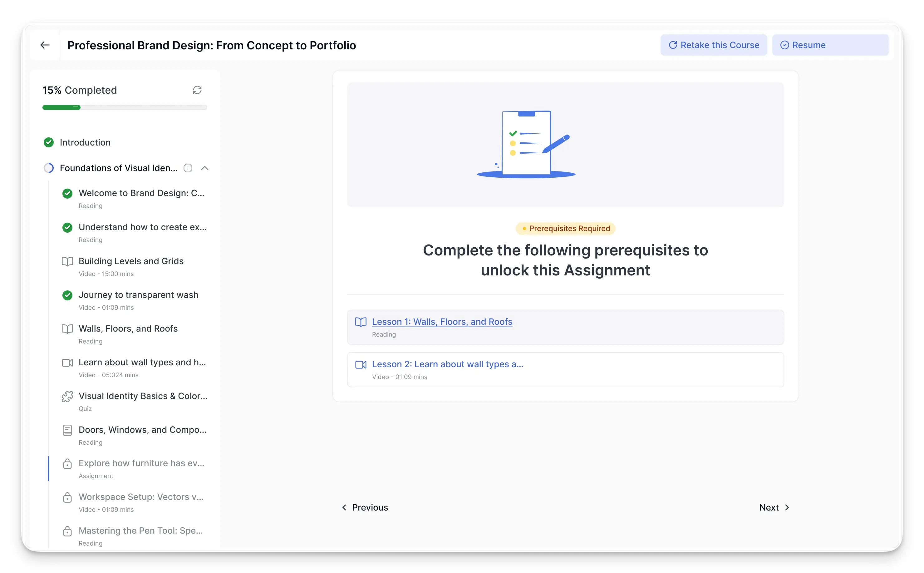
Task: Open the Introduction section
Action: click(85, 142)
